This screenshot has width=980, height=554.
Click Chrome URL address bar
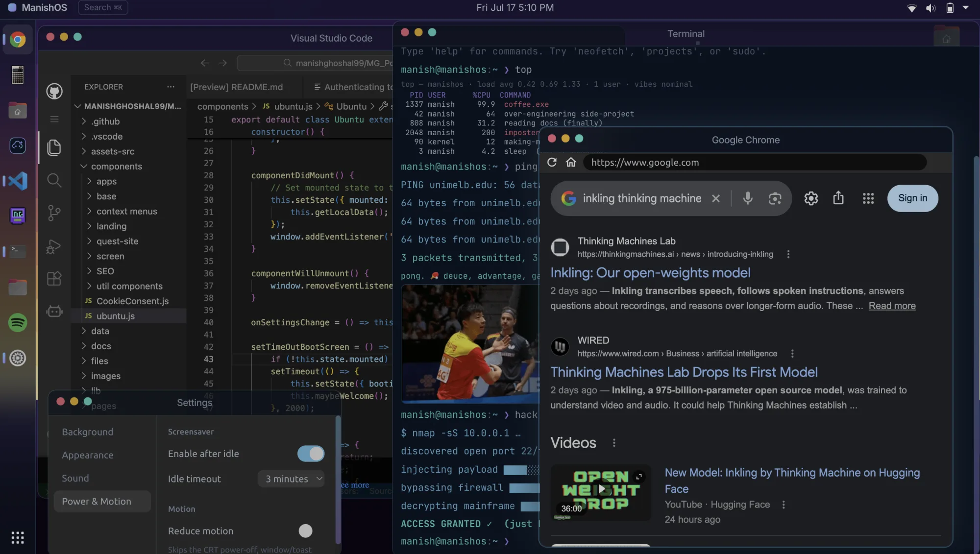click(x=755, y=163)
